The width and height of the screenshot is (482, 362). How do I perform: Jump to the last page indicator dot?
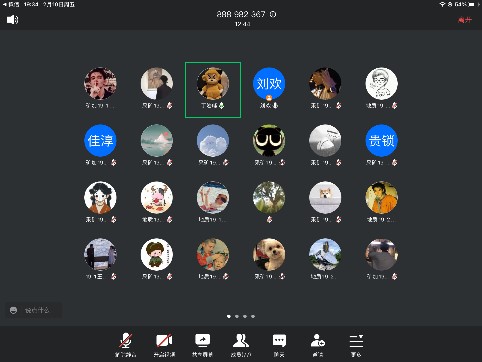pyautogui.click(x=253, y=316)
